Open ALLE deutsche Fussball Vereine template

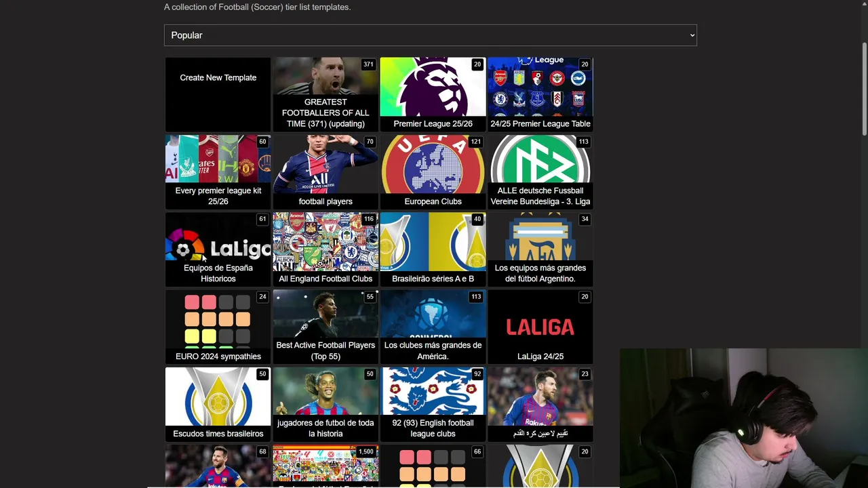[x=540, y=172]
